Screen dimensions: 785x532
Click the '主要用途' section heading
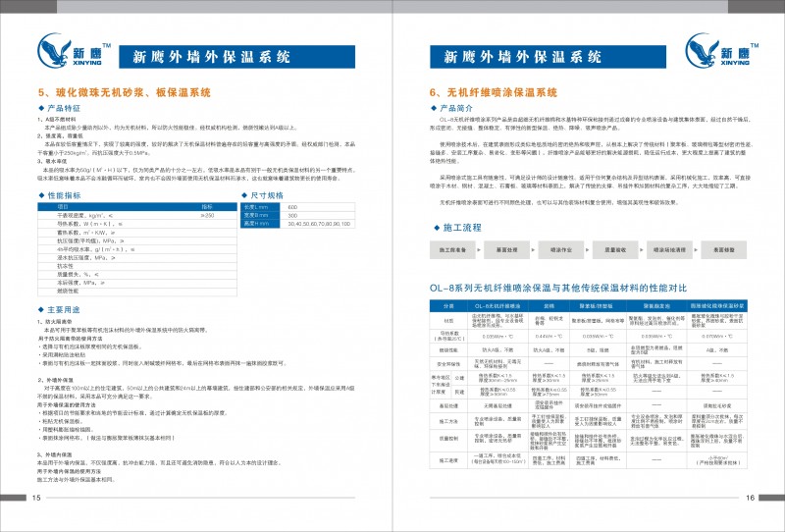click(59, 309)
